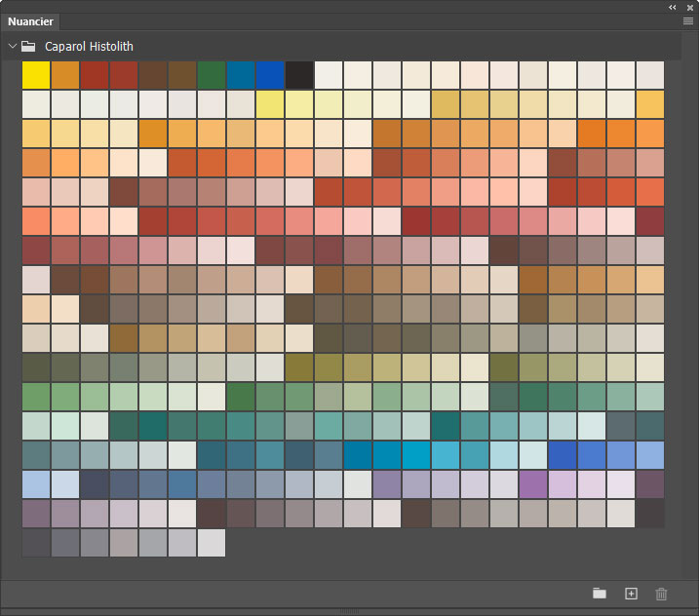The image size is (699, 616).
Task: Choose the last light gray swatch in the grid
Action: [212, 543]
